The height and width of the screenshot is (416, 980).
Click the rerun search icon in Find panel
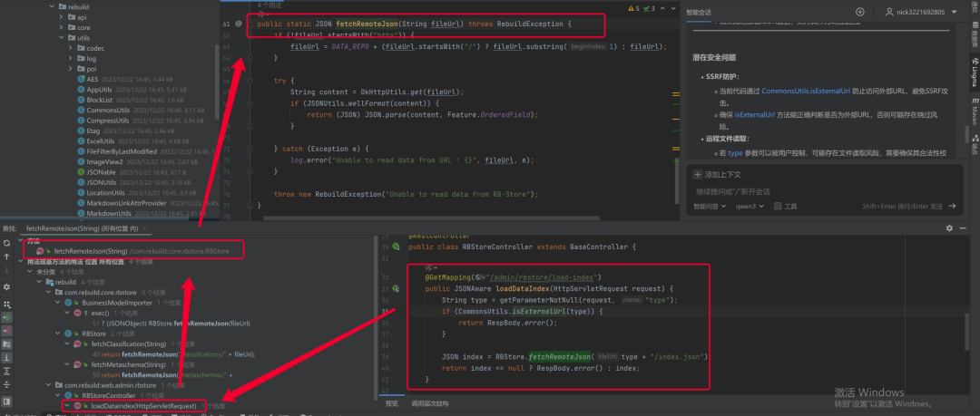pyautogui.click(x=7, y=243)
